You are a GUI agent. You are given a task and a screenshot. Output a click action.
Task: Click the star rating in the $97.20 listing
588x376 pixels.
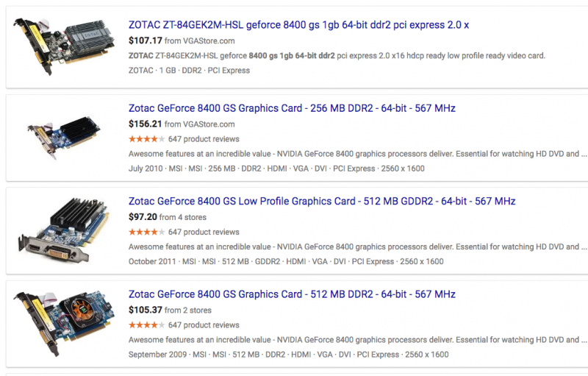pyautogui.click(x=146, y=232)
